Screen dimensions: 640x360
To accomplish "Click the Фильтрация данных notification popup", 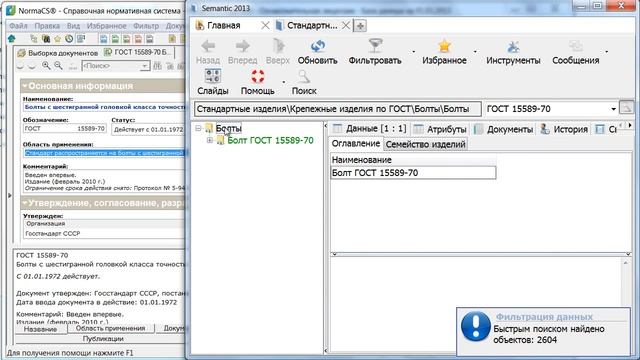I will point(543,331).
